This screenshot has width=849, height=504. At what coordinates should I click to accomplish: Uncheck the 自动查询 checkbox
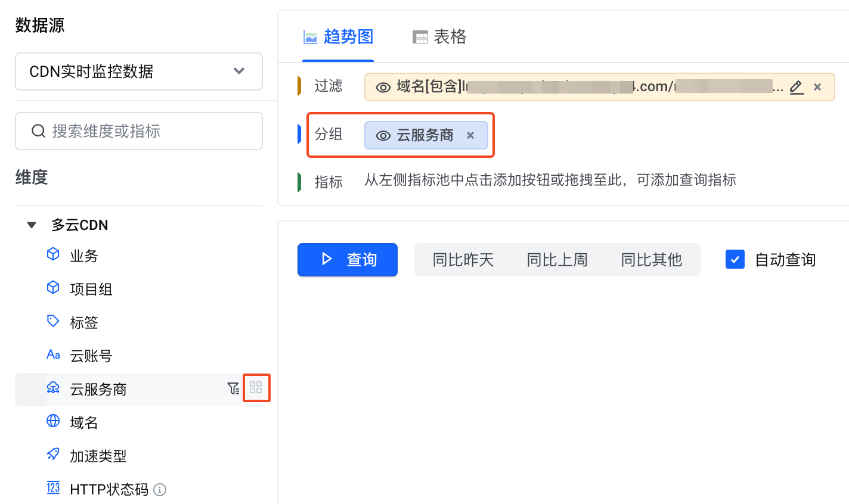coord(735,259)
